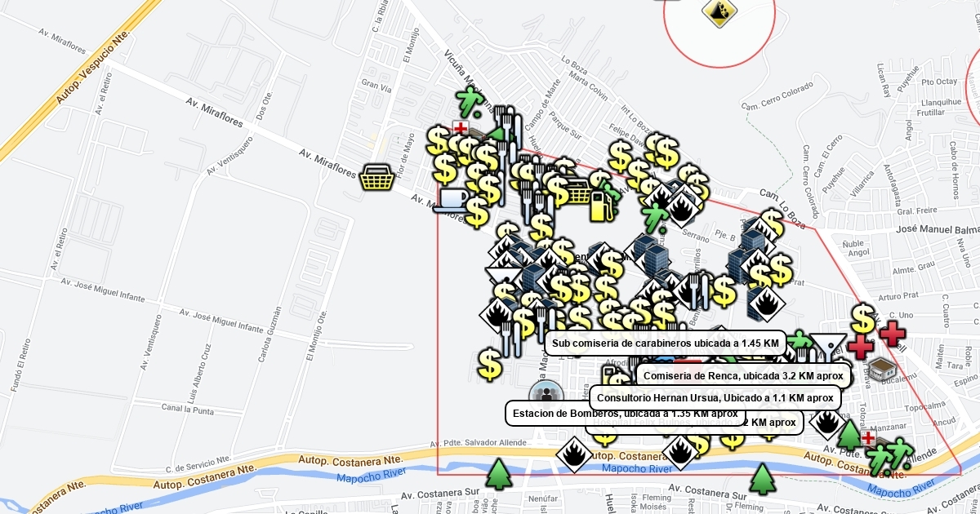Select the upper-right red cross marker
The height and width of the screenshot is (514, 980).
893,333
